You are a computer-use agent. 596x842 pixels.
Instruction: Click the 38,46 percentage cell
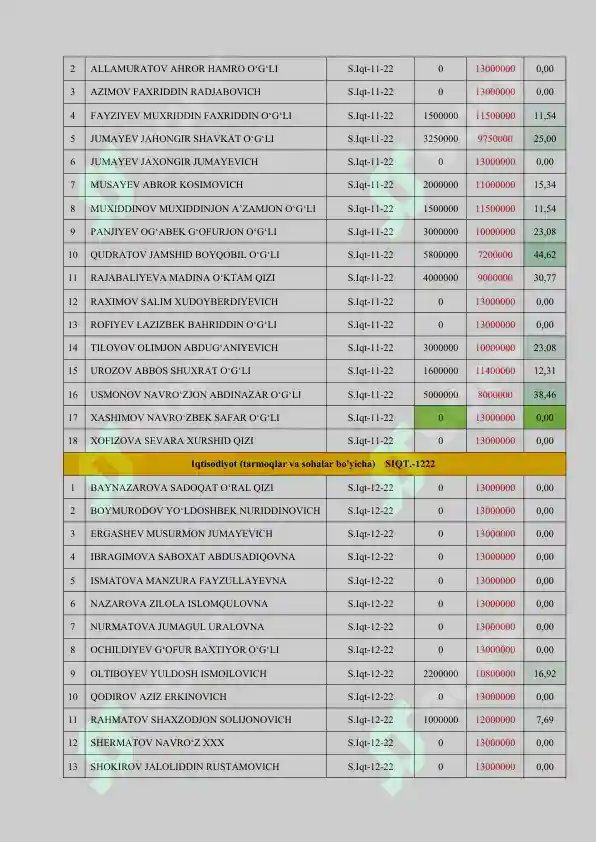click(544, 395)
